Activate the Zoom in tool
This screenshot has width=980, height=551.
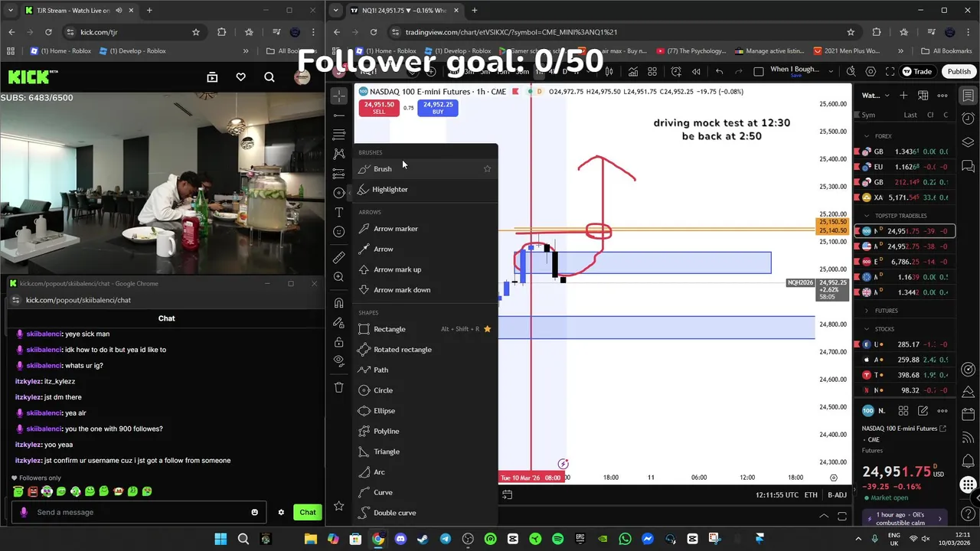[x=339, y=277]
